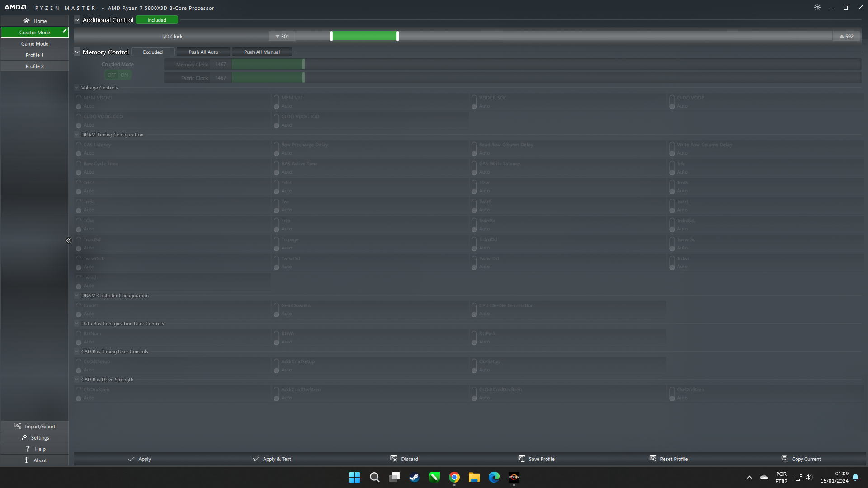The image size is (868, 488).
Task: Decrease I/O Clock with 301 down arrow
Action: [282, 36]
